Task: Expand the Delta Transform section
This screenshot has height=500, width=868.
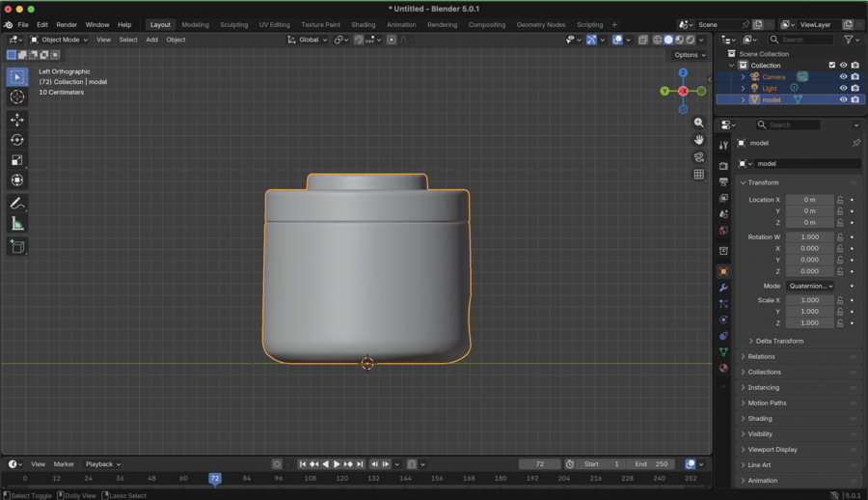Action: click(779, 341)
